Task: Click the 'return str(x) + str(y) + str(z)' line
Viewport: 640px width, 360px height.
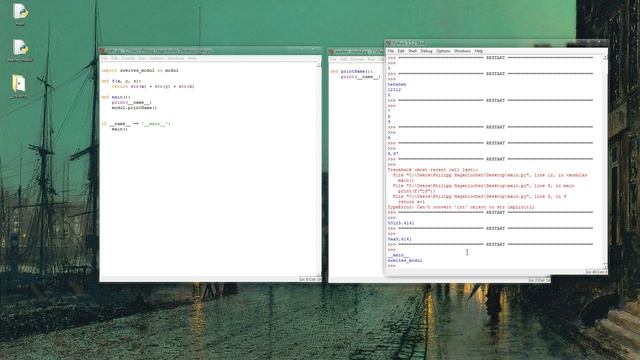Action: (153, 86)
